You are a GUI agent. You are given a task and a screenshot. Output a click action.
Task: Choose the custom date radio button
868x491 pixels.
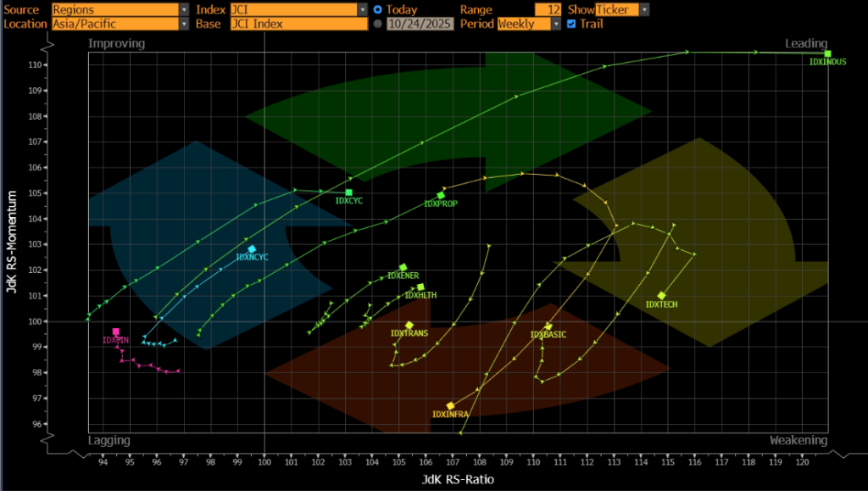click(378, 24)
